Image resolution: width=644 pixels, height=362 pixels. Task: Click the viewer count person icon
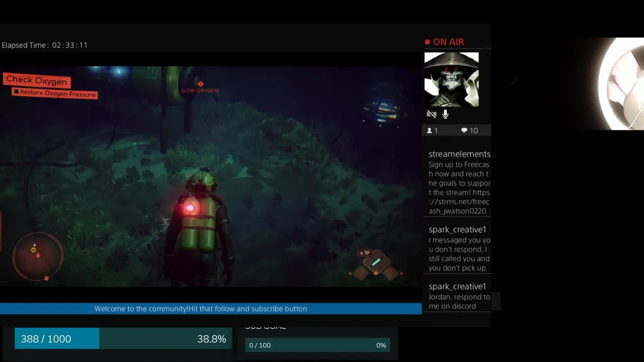429,131
